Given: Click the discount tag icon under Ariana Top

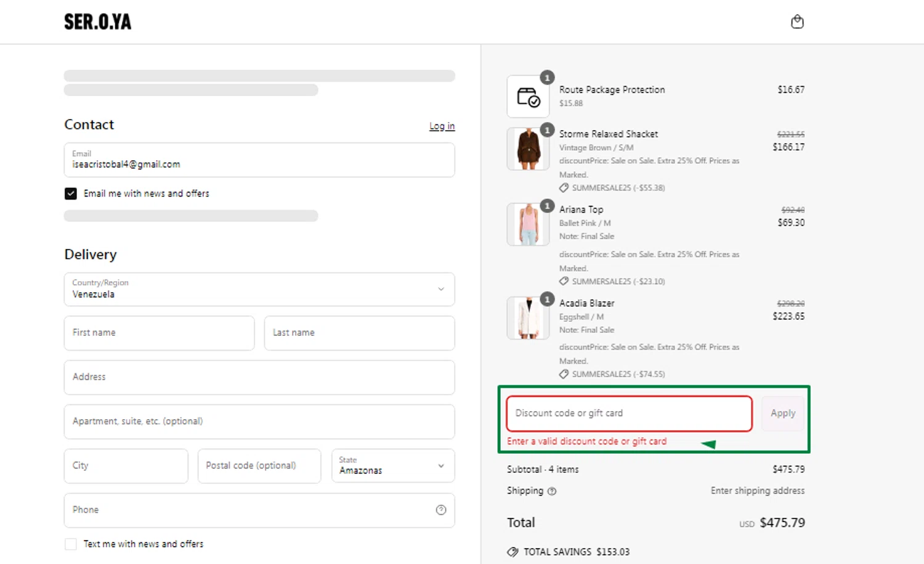Looking at the screenshot, I should tap(564, 281).
